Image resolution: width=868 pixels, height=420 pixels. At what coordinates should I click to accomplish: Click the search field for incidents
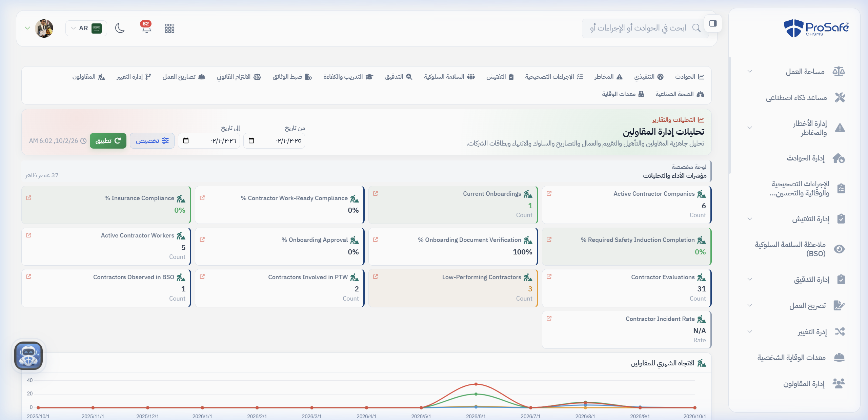pos(645,28)
